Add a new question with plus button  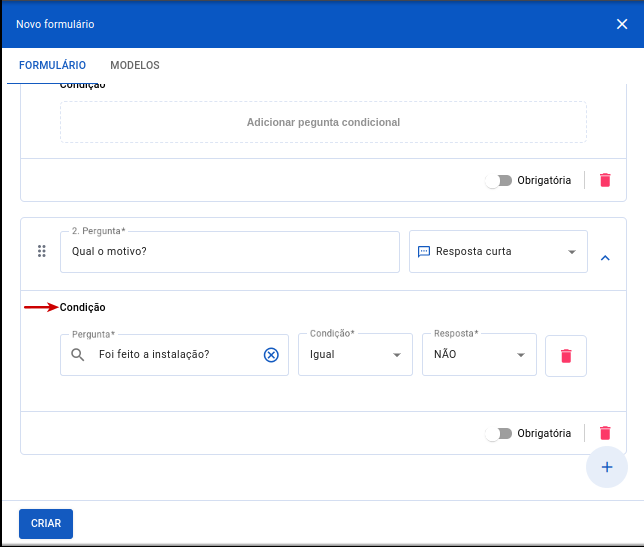coord(606,467)
